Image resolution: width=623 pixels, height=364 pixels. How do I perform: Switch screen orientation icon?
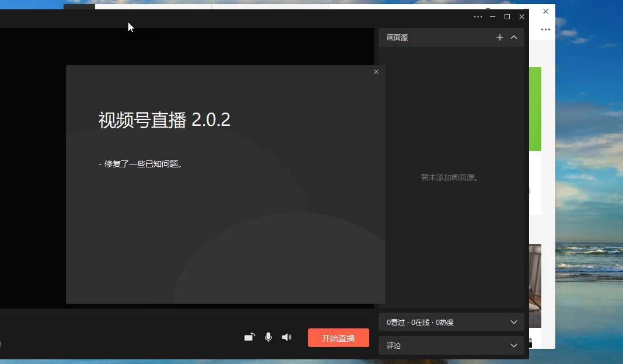click(250, 337)
